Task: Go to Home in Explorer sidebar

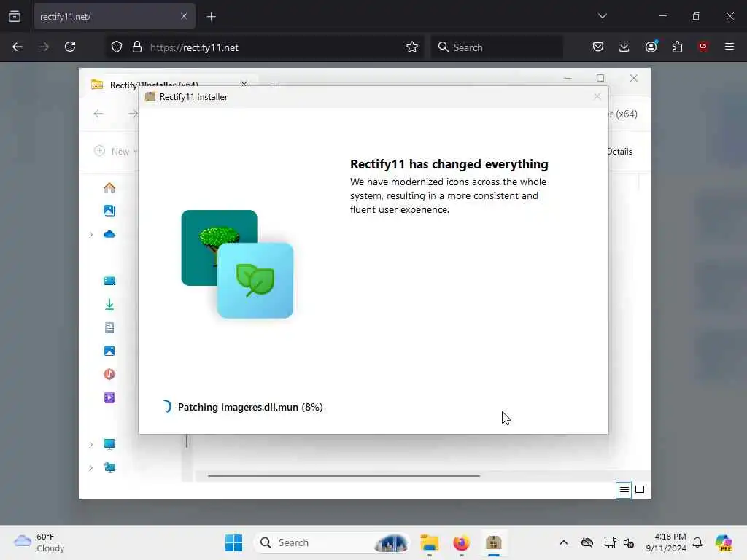Action: [109, 187]
